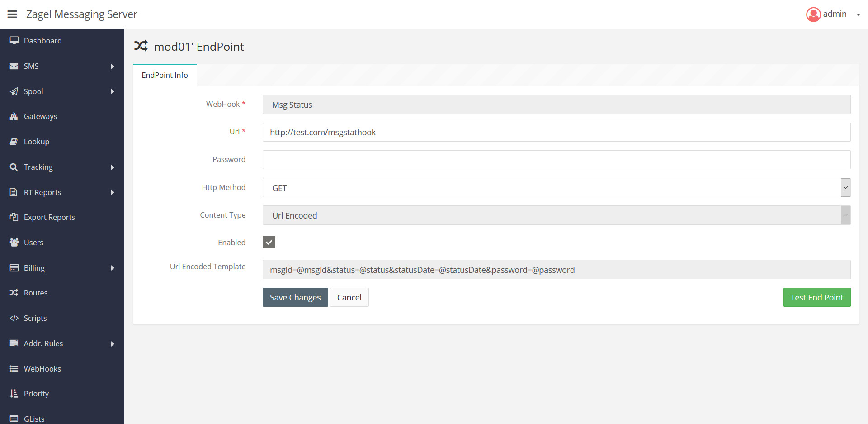Click the Routes shuffle icon in sidebar
Screen dimensions: 868x424
pos(14,293)
